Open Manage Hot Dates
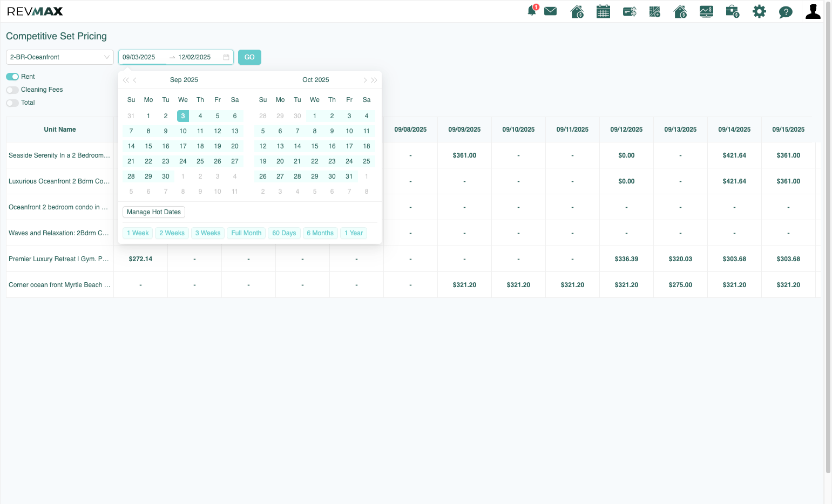The image size is (832, 504). point(154,212)
